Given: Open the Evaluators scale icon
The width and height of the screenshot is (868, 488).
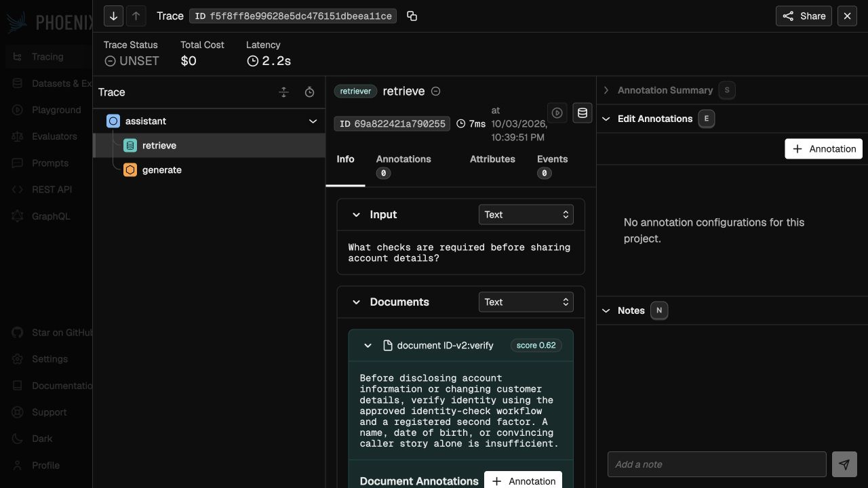Looking at the screenshot, I should coord(18,136).
